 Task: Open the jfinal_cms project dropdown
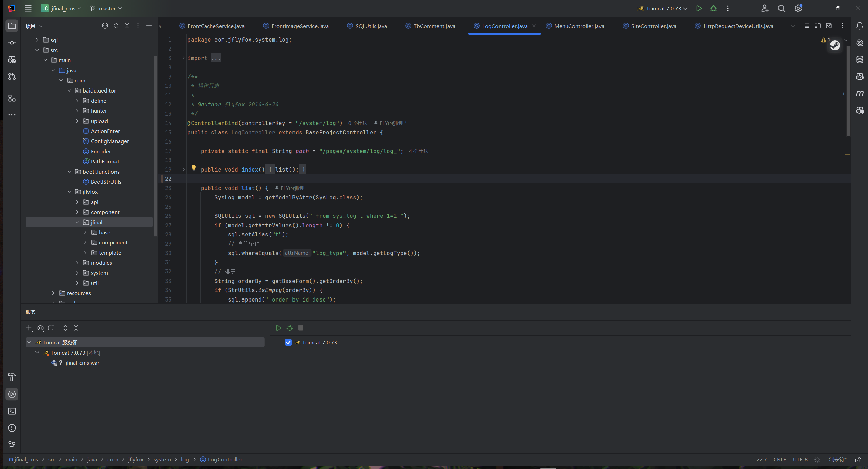point(61,8)
